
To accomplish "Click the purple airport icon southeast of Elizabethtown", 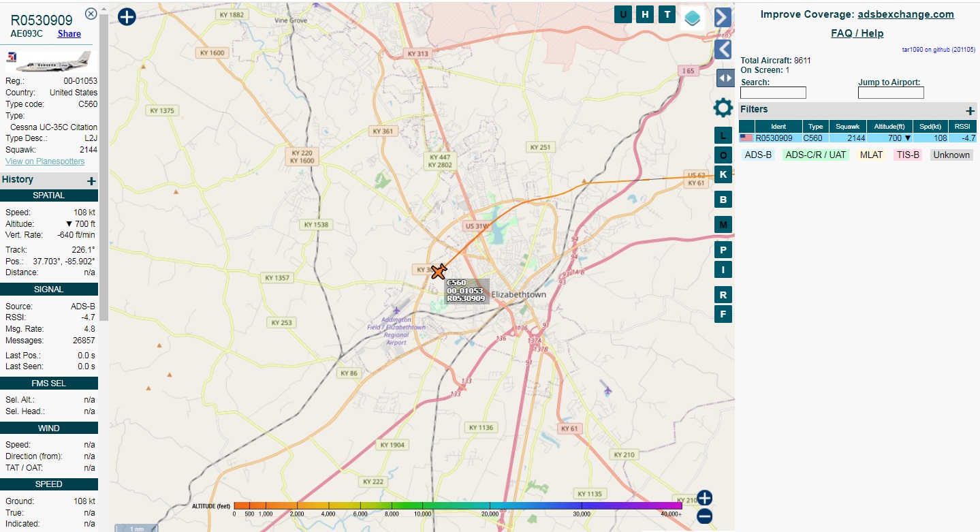I will [x=607, y=390].
